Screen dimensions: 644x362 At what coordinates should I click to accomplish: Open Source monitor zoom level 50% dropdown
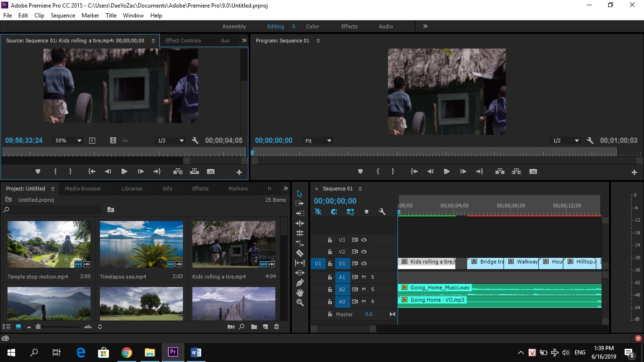[68, 140]
